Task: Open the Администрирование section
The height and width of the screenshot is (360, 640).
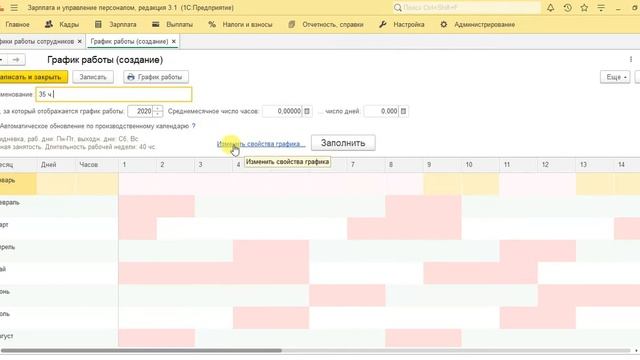Action: click(478, 24)
